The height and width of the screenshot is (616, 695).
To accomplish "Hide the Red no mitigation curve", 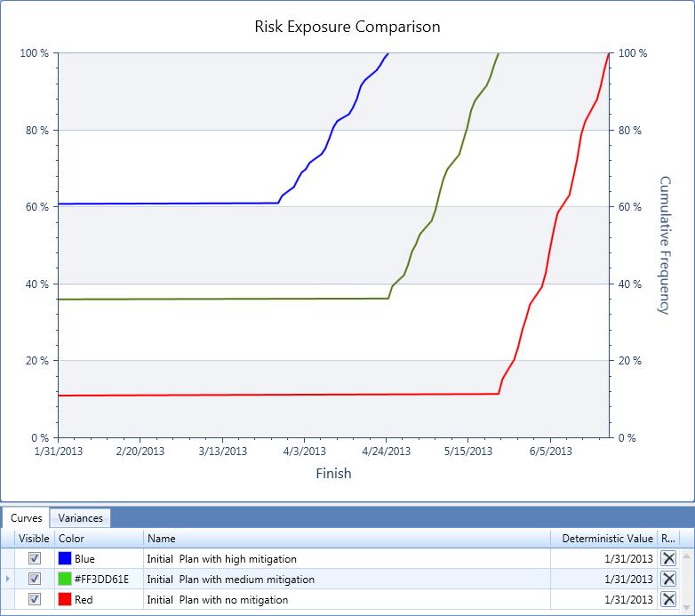I will (35, 599).
